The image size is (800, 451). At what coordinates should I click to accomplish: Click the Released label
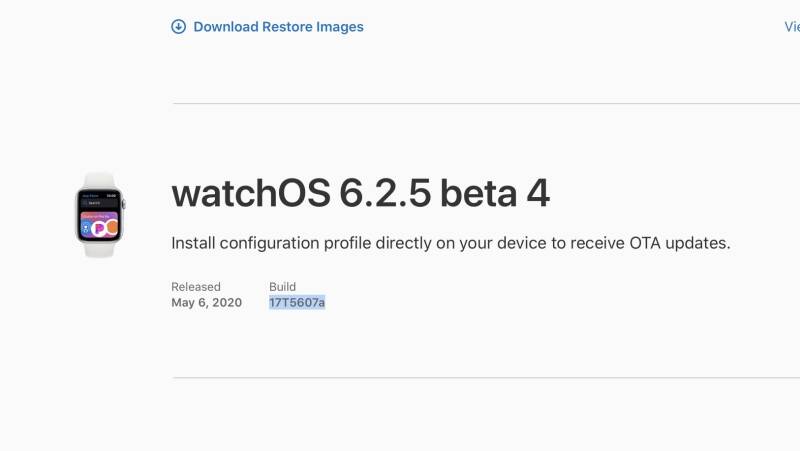pos(196,287)
